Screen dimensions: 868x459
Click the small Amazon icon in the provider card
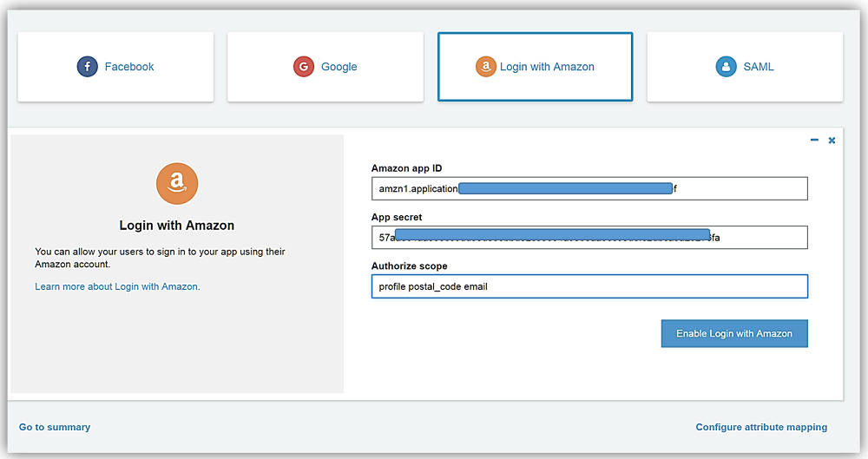[486, 67]
